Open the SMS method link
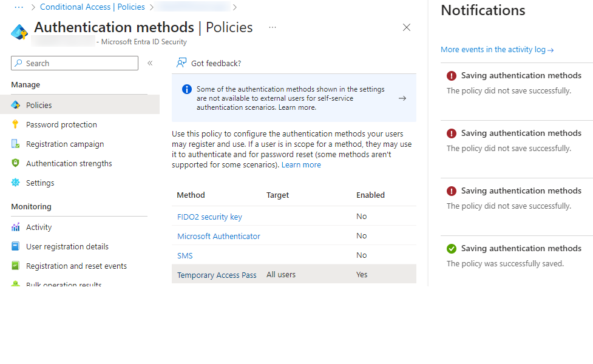This screenshot has width=593, height=364. pos(185,256)
